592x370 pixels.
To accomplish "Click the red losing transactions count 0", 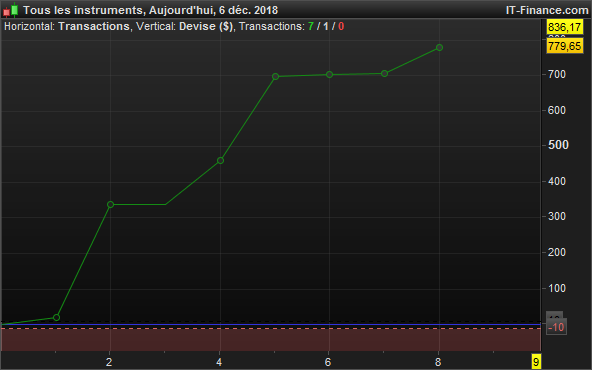I will click(x=341, y=26).
